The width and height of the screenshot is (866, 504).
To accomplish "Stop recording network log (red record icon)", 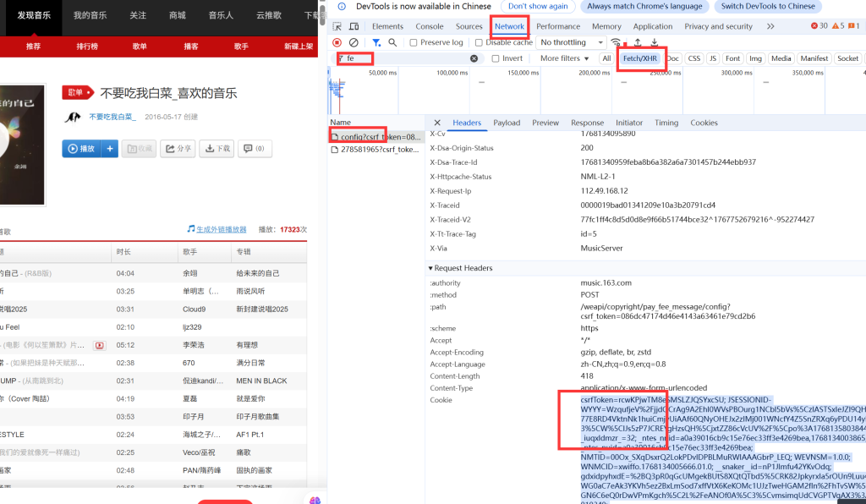I will 337,42.
